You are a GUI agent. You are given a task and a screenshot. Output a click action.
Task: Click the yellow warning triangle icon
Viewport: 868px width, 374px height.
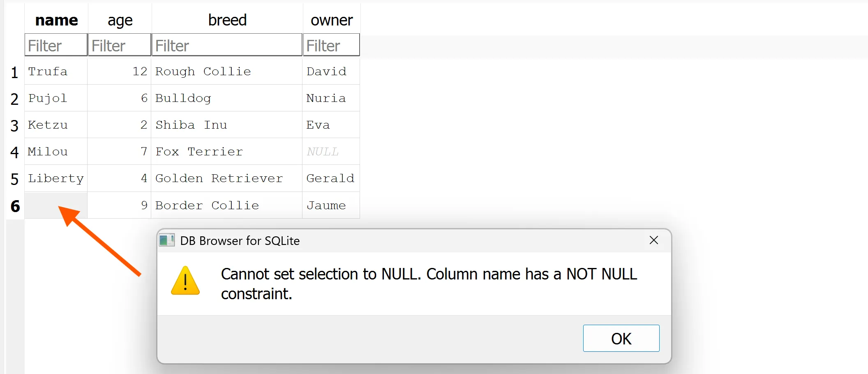(185, 281)
